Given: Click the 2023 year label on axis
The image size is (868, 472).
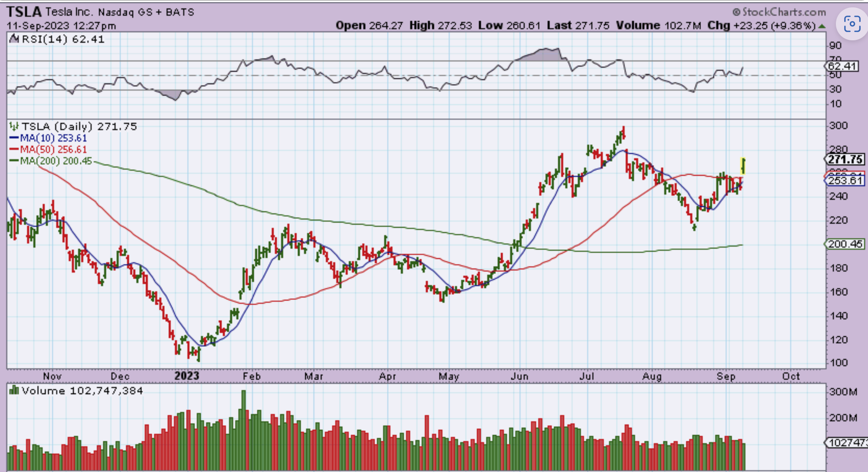Looking at the screenshot, I should [187, 376].
